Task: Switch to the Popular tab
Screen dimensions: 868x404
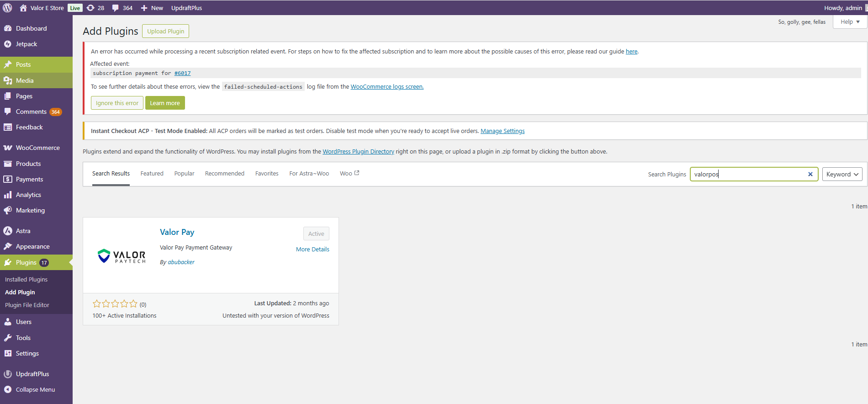Action: [x=184, y=174]
